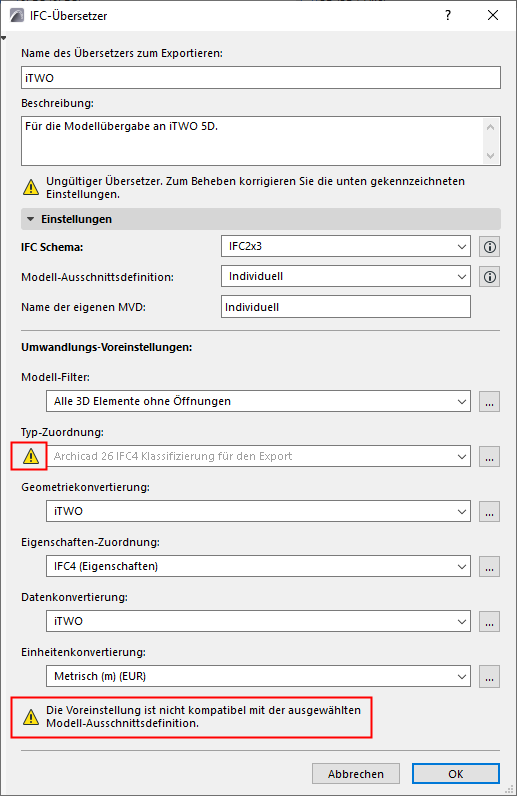Click the ellipsis button for Modell-Filter
Screen dimensions: 517x796
point(490,402)
